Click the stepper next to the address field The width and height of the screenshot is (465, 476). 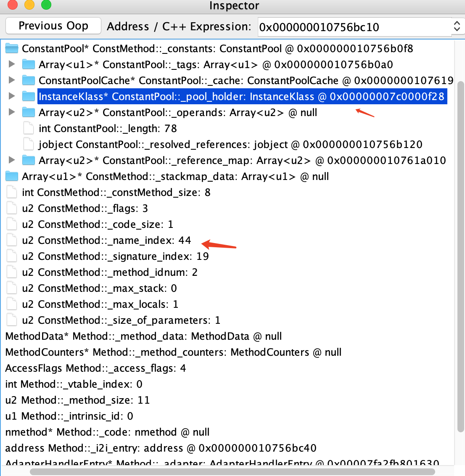(458, 26)
